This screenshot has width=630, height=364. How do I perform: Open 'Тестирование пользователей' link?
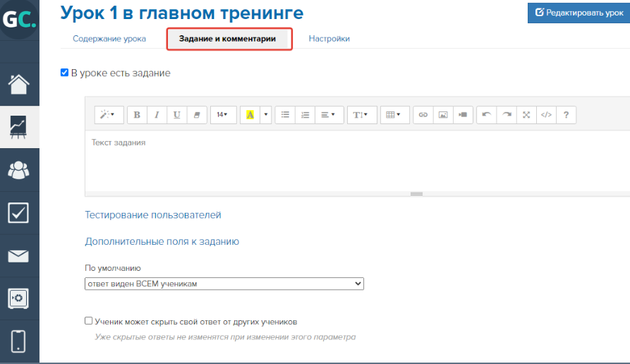pos(153,215)
